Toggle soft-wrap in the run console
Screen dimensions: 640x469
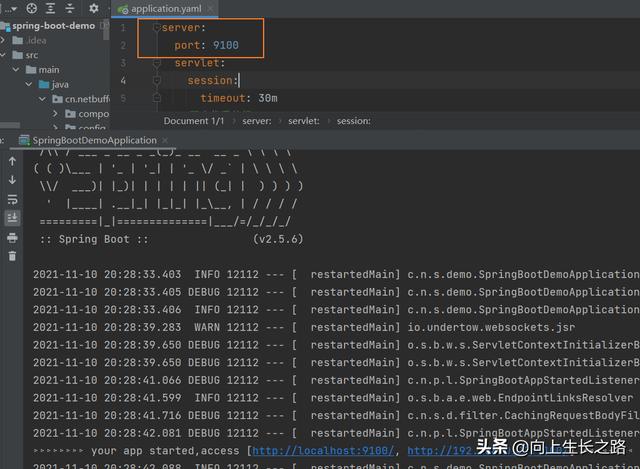pos(12,199)
